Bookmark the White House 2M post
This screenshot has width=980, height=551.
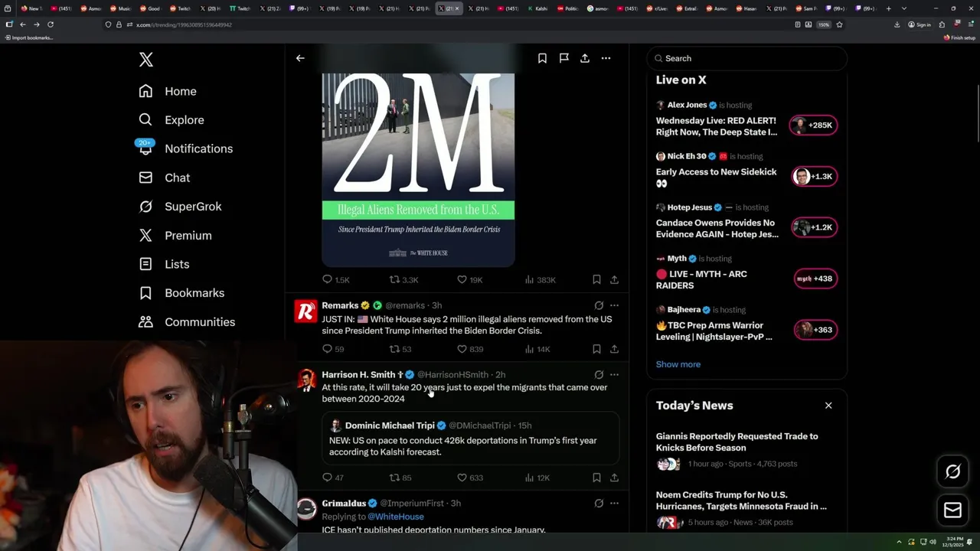coord(596,280)
